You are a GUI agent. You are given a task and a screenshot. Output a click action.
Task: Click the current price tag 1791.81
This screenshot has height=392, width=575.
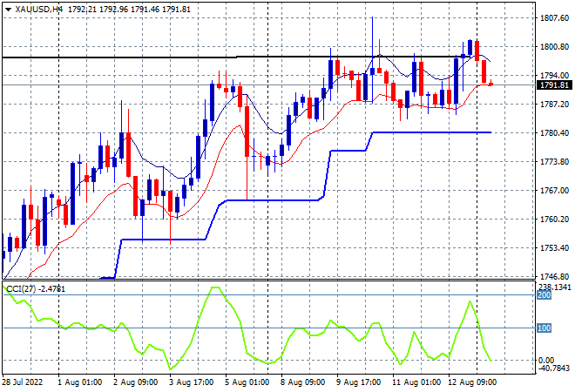coord(554,85)
